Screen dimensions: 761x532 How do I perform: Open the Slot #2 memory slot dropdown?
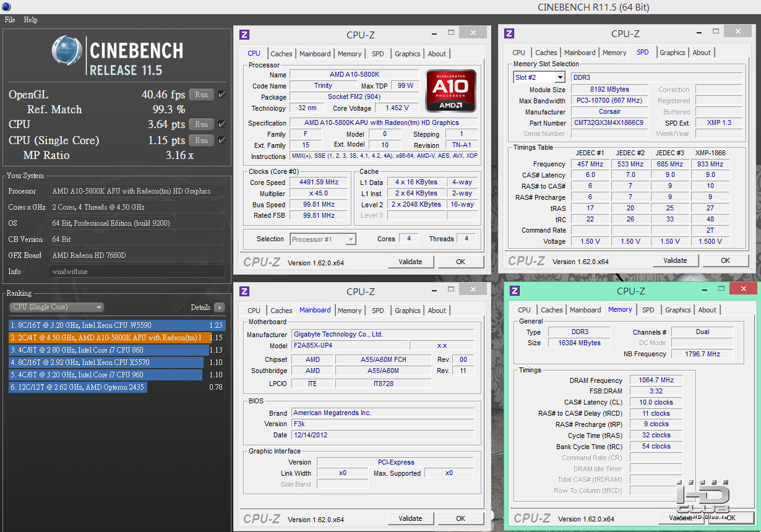point(539,77)
